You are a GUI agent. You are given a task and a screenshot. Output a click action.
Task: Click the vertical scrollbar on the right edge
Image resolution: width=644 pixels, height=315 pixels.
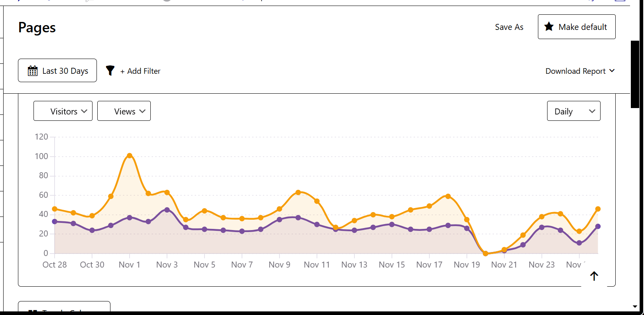coord(634,74)
